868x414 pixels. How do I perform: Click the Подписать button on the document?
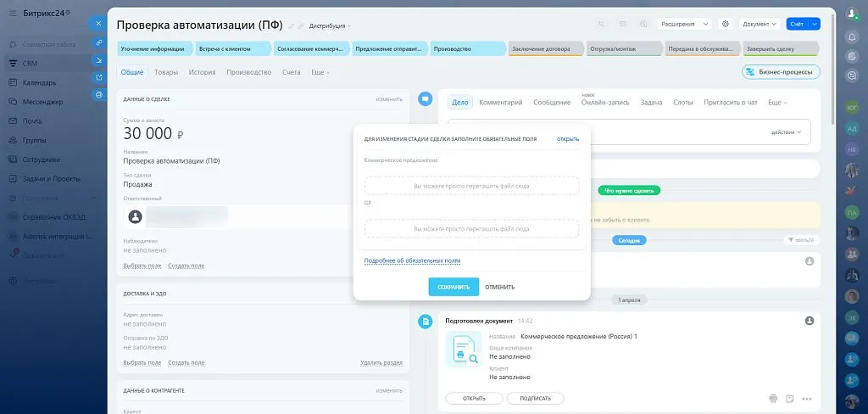coord(536,399)
